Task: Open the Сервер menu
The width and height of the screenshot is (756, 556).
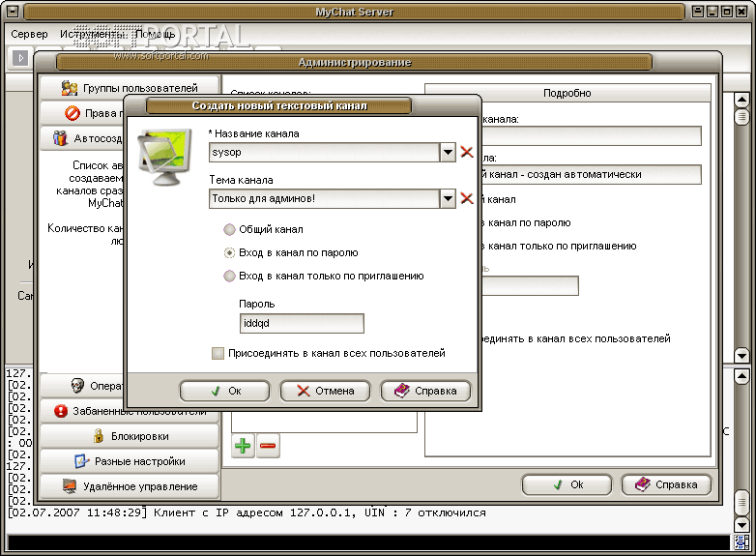Action: coord(29,34)
